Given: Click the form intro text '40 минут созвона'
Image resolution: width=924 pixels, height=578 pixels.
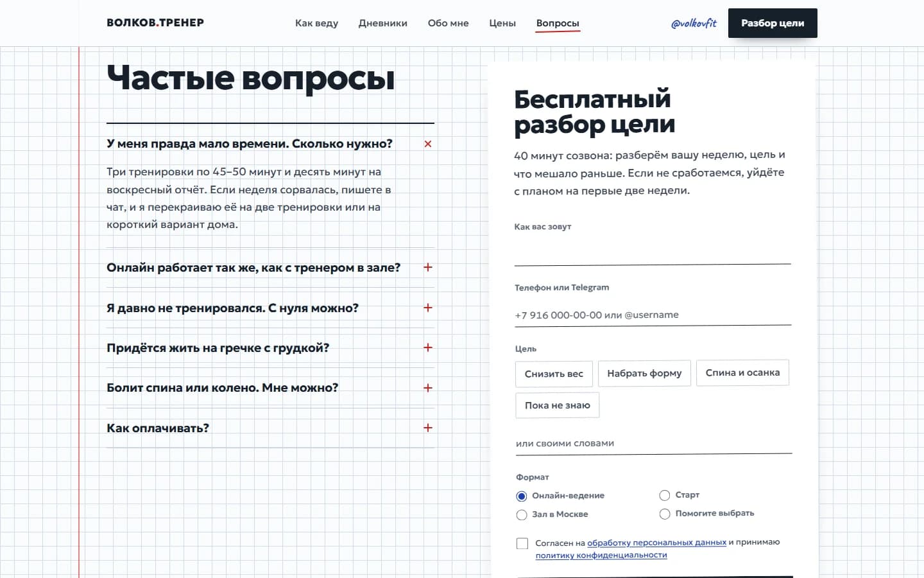Looking at the screenshot, I should 649,173.
